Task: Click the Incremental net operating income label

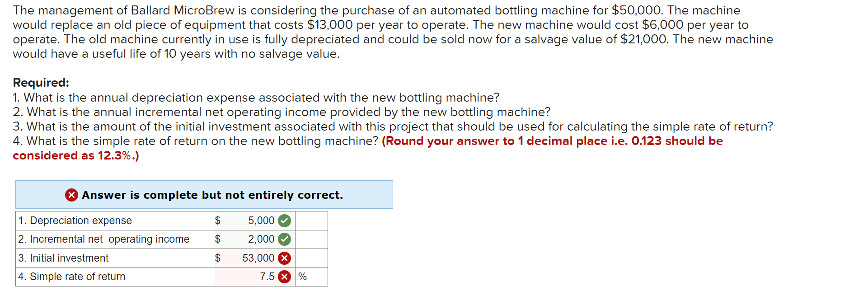Action: [103, 239]
